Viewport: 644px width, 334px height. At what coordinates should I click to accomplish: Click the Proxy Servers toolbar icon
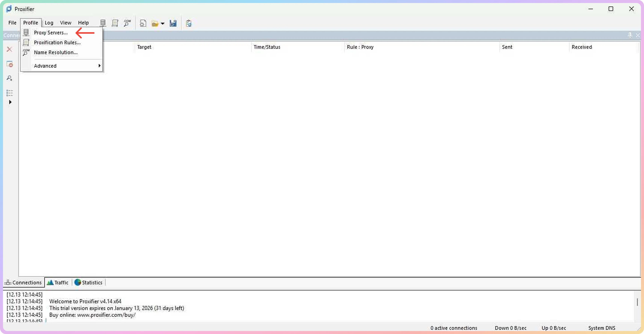click(x=103, y=23)
